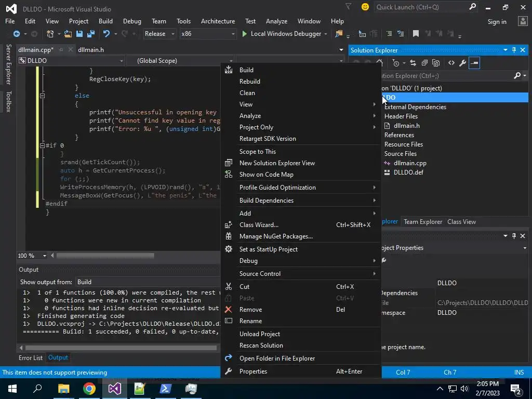Image resolution: width=532 pixels, height=399 pixels.
Task: Select Properties at the context menu bottom
Action: point(301,371)
